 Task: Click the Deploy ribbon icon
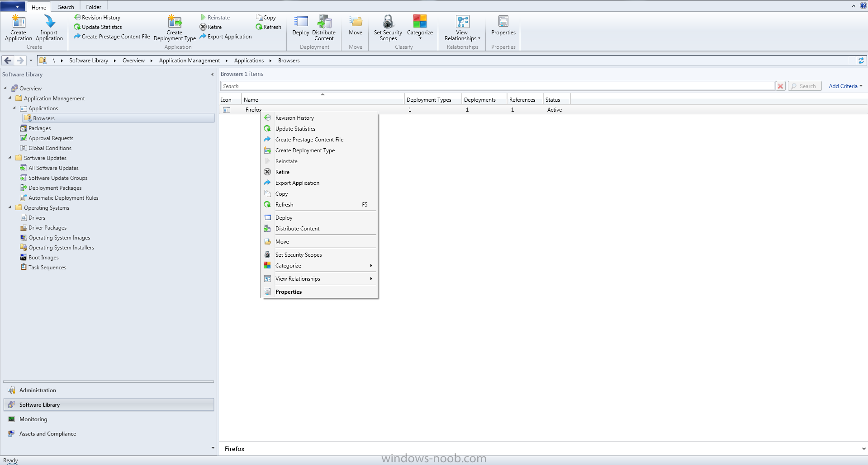click(x=301, y=25)
